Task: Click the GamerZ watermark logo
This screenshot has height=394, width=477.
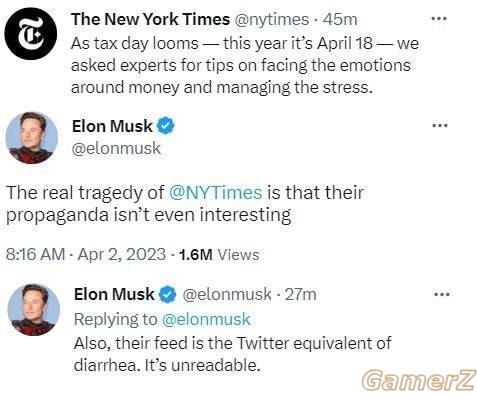Action: 418,380
